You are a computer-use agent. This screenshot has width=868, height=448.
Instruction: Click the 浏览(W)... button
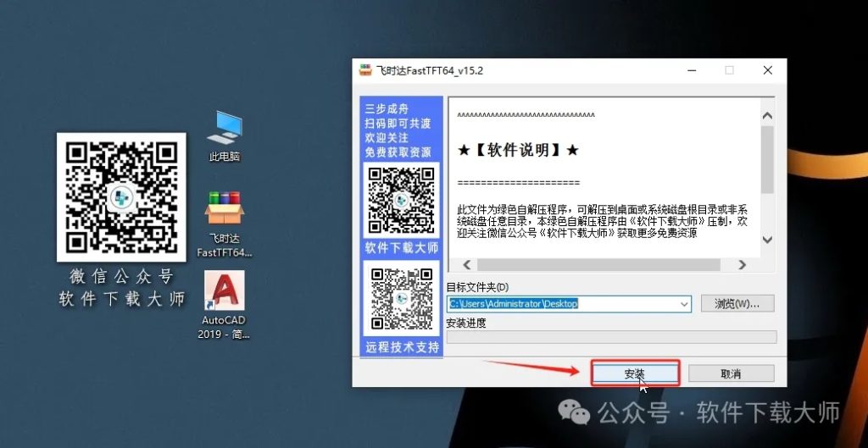(737, 304)
